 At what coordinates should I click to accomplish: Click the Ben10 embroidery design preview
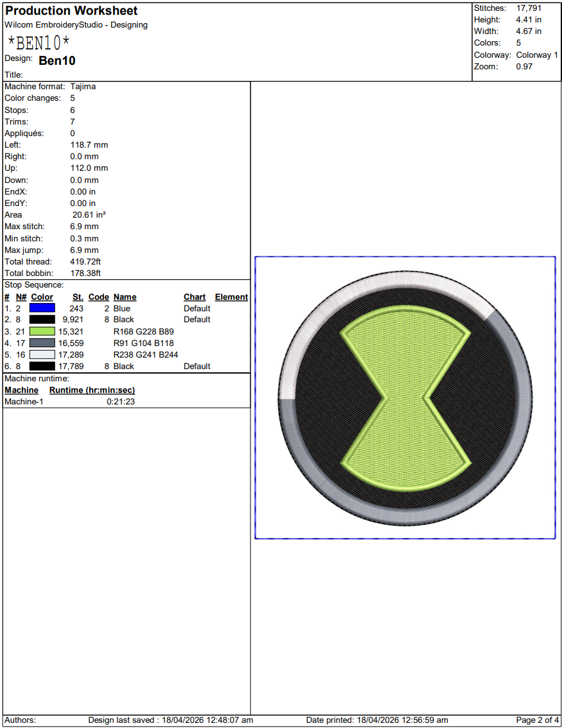coord(405,398)
